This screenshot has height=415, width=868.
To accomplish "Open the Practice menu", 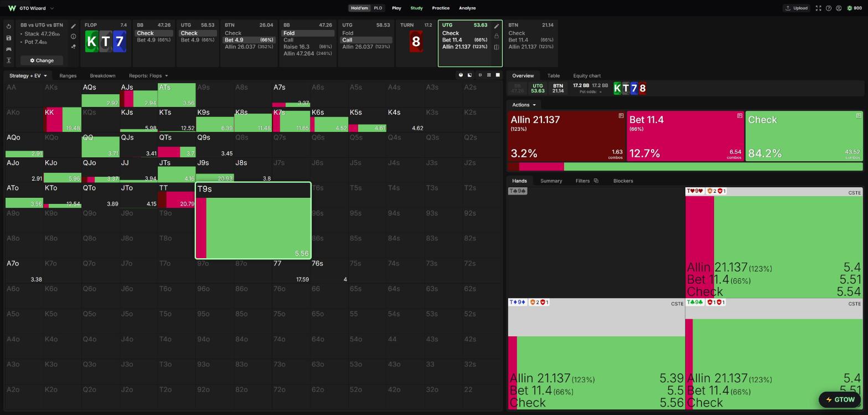I will tap(441, 8).
